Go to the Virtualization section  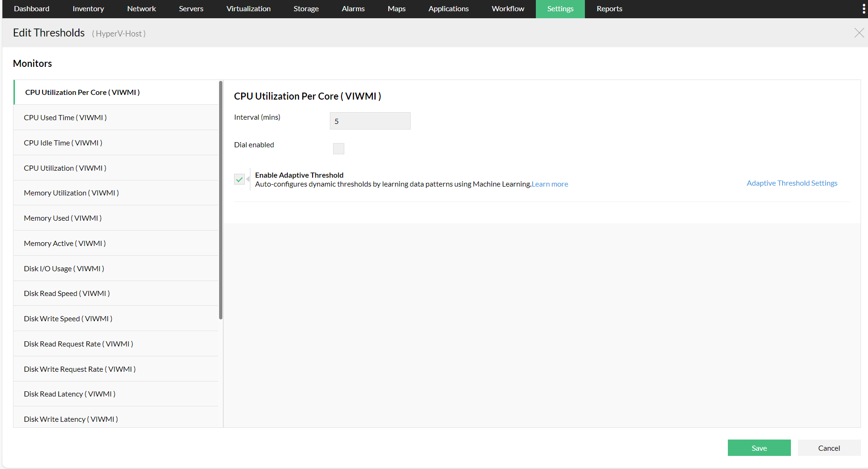click(x=248, y=8)
